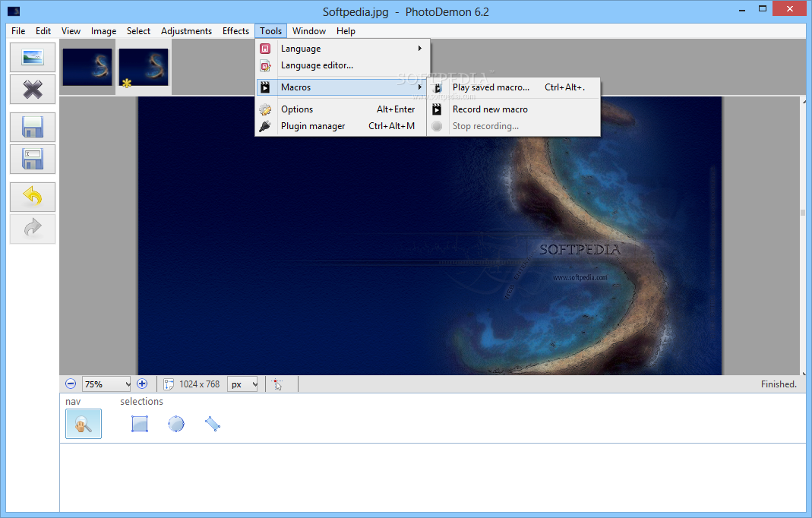This screenshot has height=518, width=812.
Task: Close the open Tools menu
Action: (271, 31)
